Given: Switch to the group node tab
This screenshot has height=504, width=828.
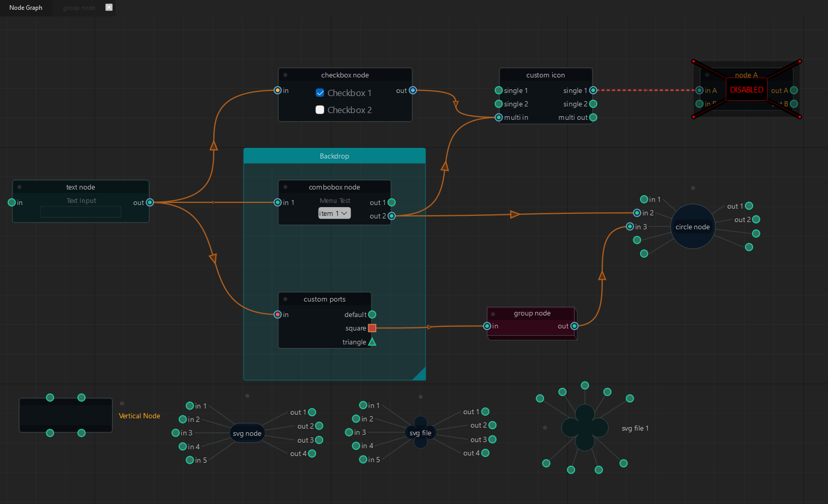Looking at the screenshot, I should (x=79, y=8).
